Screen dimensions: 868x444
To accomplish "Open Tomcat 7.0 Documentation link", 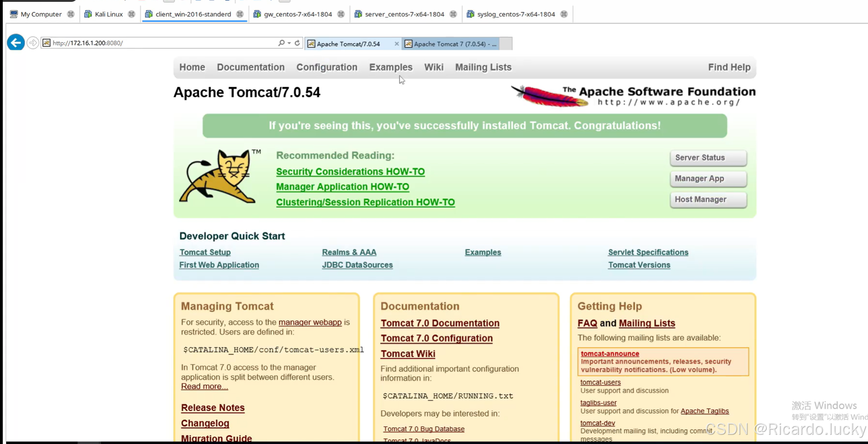I will tap(440, 323).
